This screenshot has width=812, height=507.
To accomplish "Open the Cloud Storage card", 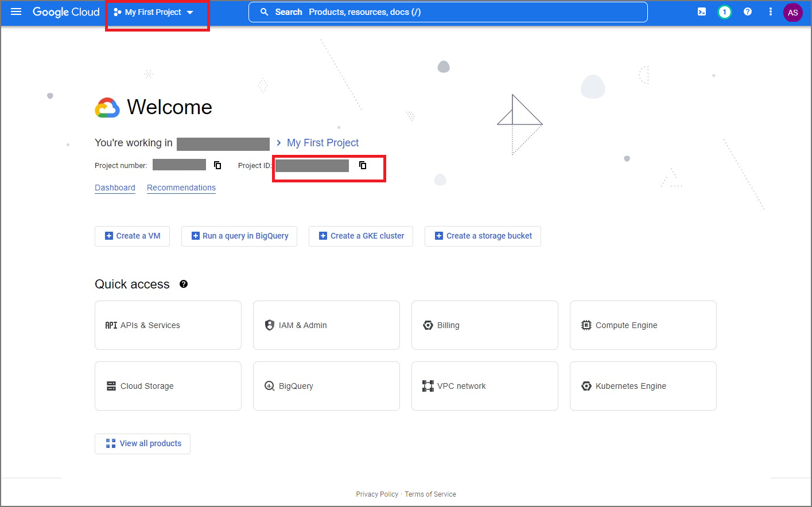I will pos(168,386).
